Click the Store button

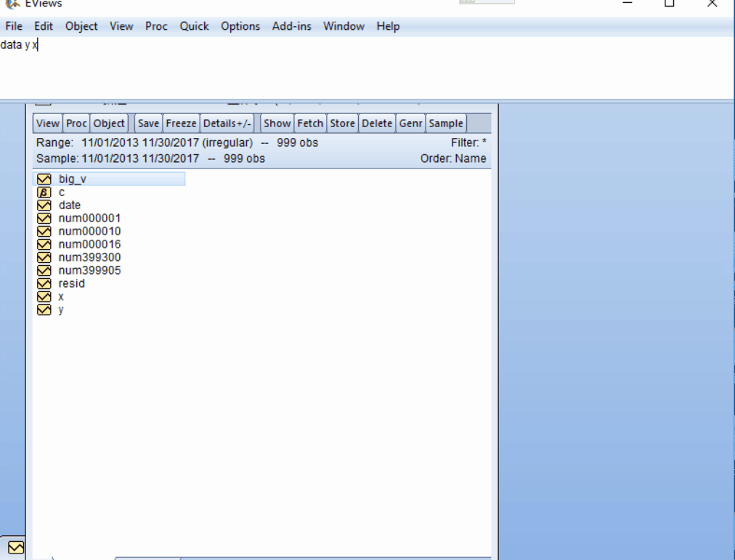pos(342,123)
